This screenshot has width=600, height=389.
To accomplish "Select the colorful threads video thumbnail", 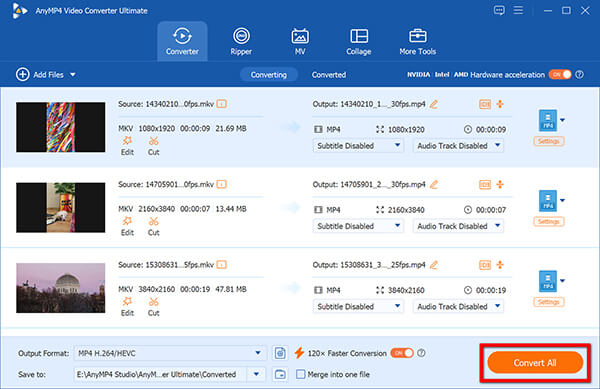I will point(60,127).
